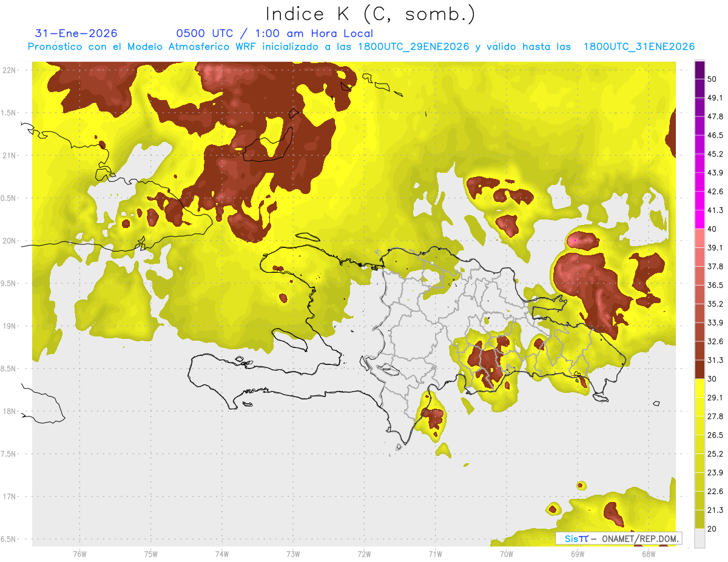Click the legend value '35.2'

click(716, 304)
